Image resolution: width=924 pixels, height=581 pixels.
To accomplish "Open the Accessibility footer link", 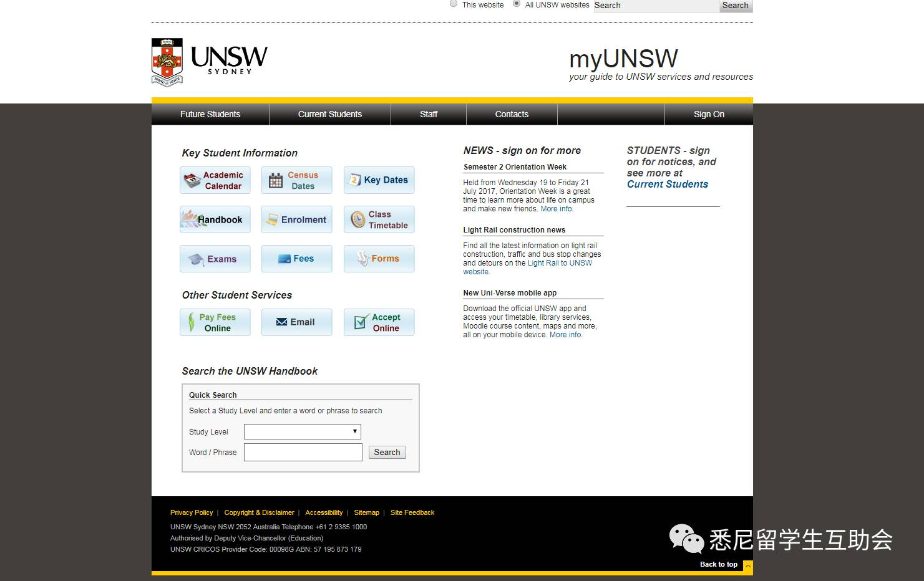I will pyautogui.click(x=324, y=512).
